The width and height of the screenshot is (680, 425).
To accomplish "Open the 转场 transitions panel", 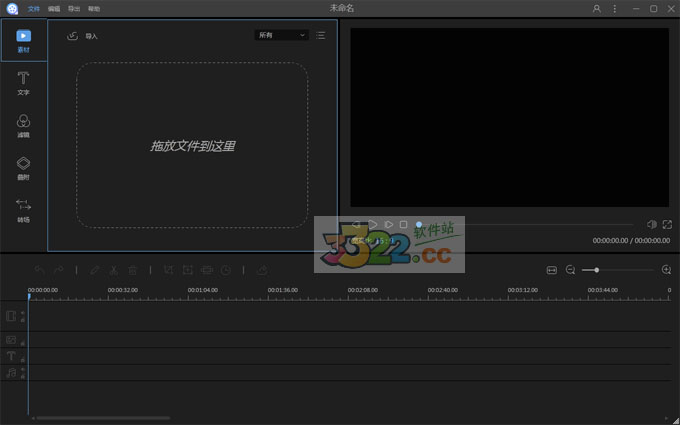I will (x=23, y=211).
